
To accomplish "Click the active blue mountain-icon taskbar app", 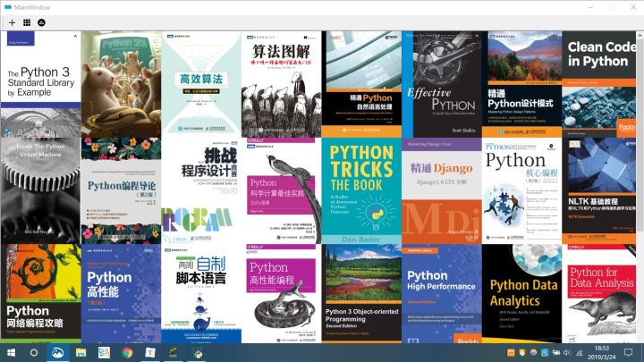I will click(x=58, y=352).
